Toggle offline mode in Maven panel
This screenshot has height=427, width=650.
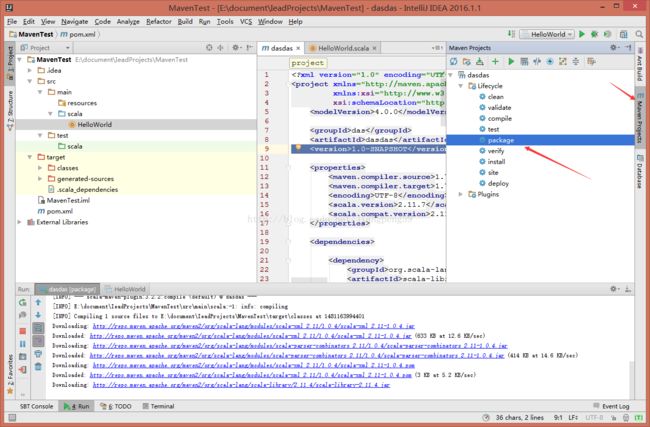pos(537,61)
